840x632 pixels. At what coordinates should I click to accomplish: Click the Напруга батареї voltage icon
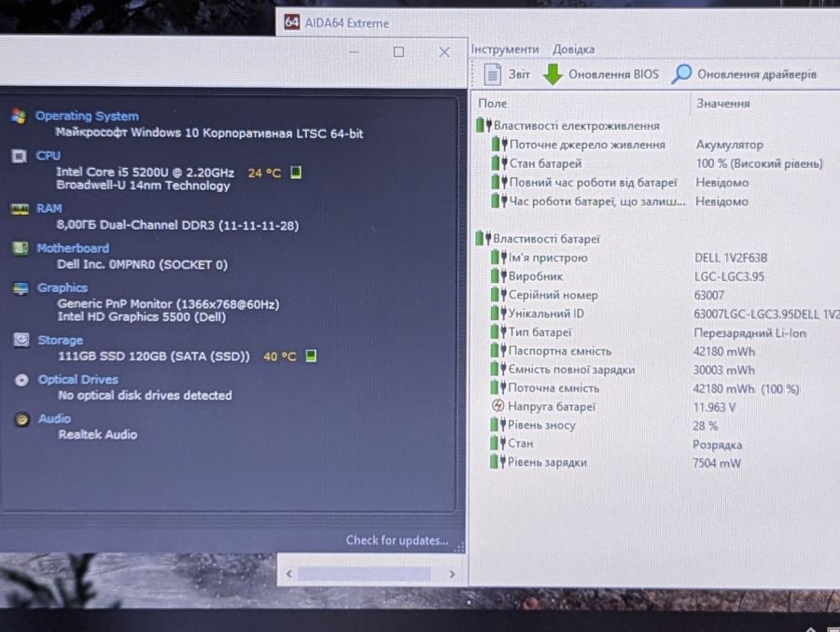coord(497,406)
